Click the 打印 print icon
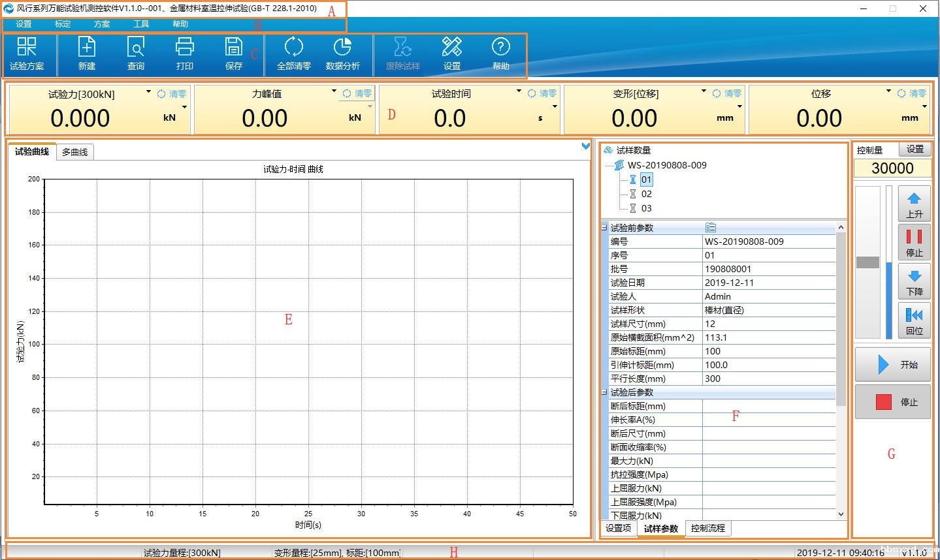 185,54
